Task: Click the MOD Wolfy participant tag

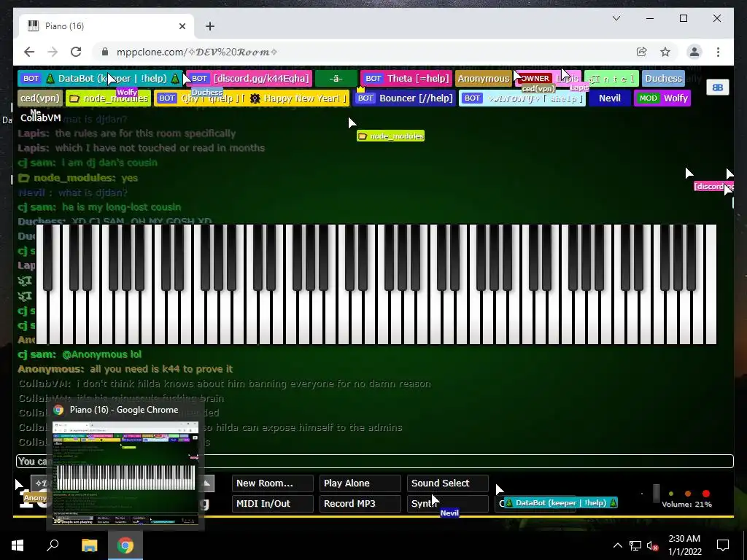Action: (662, 98)
